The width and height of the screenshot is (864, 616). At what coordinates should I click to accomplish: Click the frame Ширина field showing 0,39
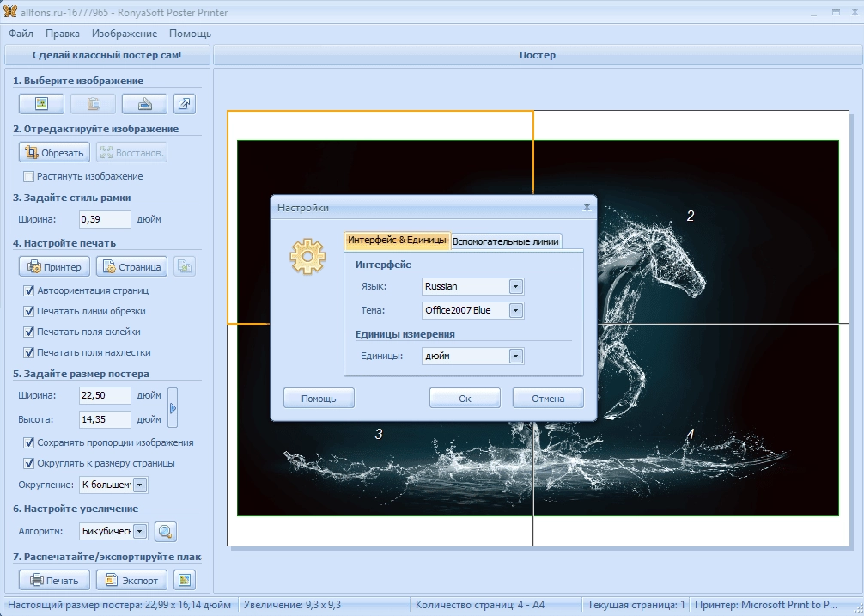[105, 219]
